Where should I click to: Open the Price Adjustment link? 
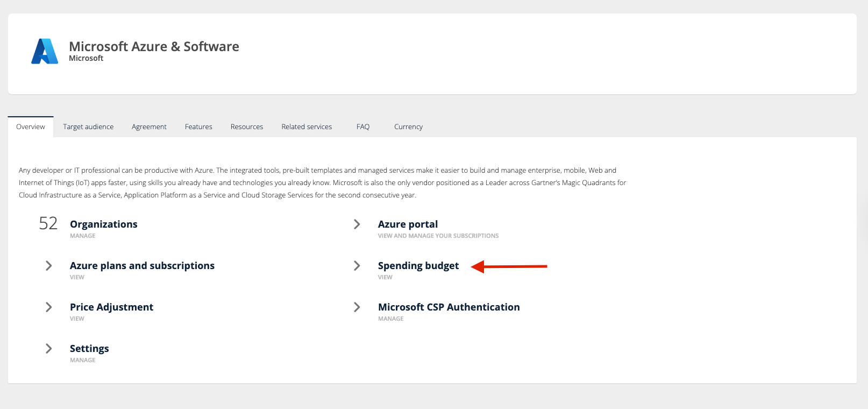coord(111,307)
